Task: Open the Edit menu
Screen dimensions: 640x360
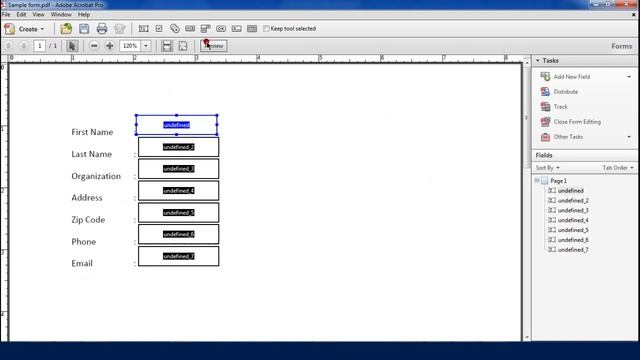Action: click(21, 14)
